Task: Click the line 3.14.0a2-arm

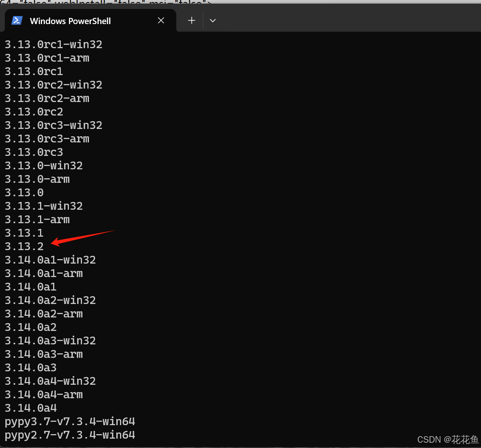Action: (44, 314)
